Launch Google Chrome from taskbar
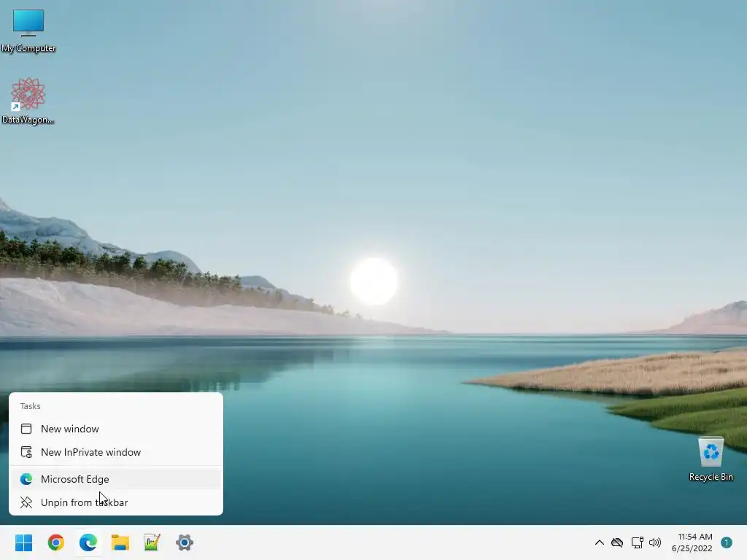Viewport: 747px width, 560px height. point(55,542)
